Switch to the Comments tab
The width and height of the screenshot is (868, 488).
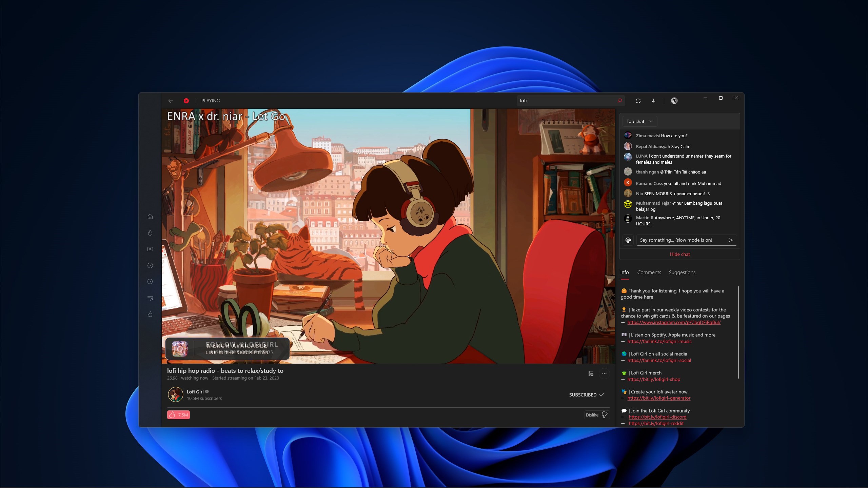(649, 272)
